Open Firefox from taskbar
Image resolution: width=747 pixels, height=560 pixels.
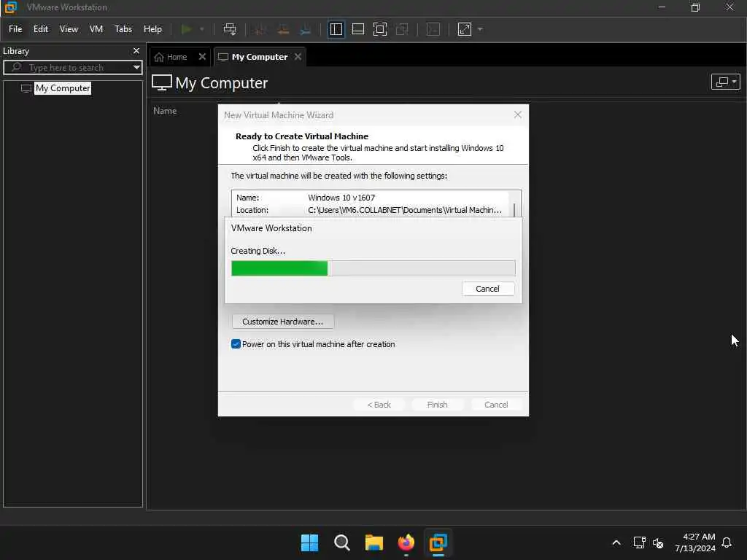[x=406, y=542]
